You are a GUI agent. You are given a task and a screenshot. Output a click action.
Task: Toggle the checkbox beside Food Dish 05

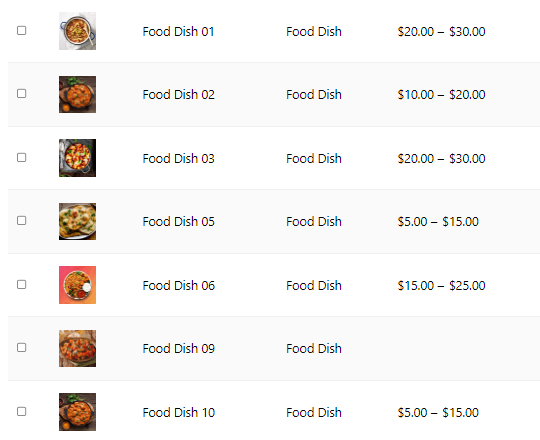click(21, 220)
